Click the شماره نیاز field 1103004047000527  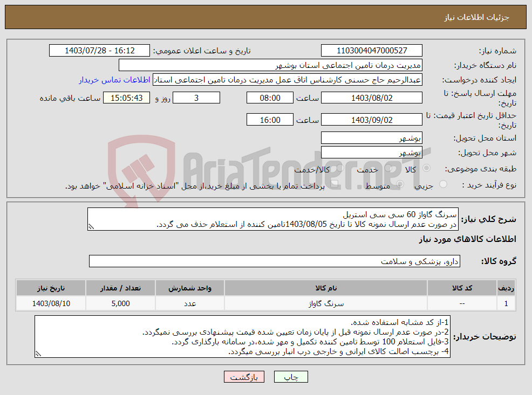pos(372,51)
